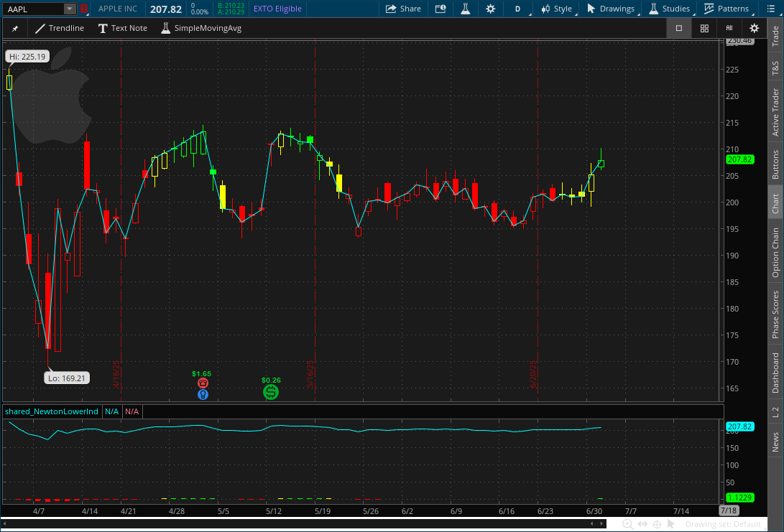This screenshot has height=532, width=784.
Task: Click the 7/18 date marker on the axis
Action: 729,510
